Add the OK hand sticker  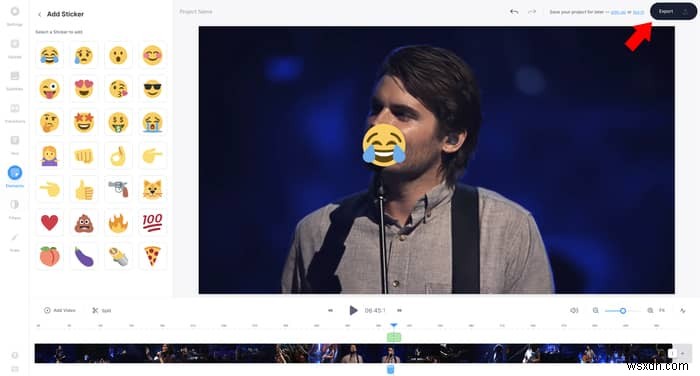[x=118, y=156]
